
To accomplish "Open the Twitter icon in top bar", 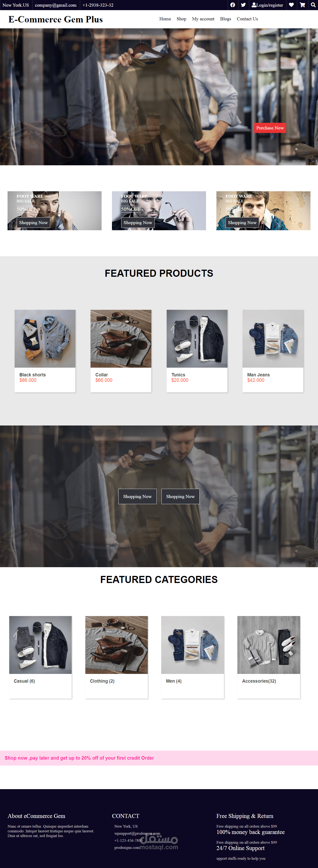I will (243, 5).
